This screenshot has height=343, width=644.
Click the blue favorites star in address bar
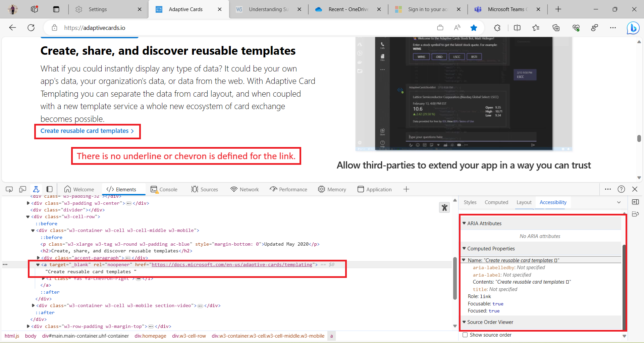[474, 28]
